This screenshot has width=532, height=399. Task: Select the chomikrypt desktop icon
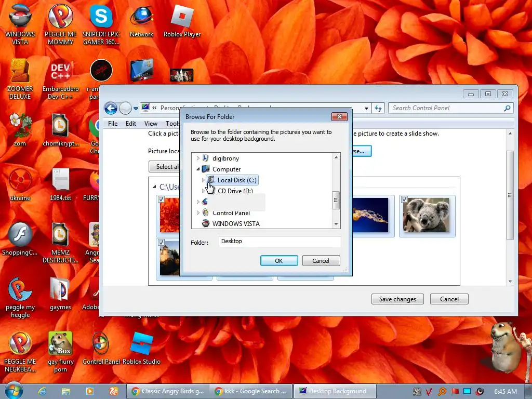[60, 130]
